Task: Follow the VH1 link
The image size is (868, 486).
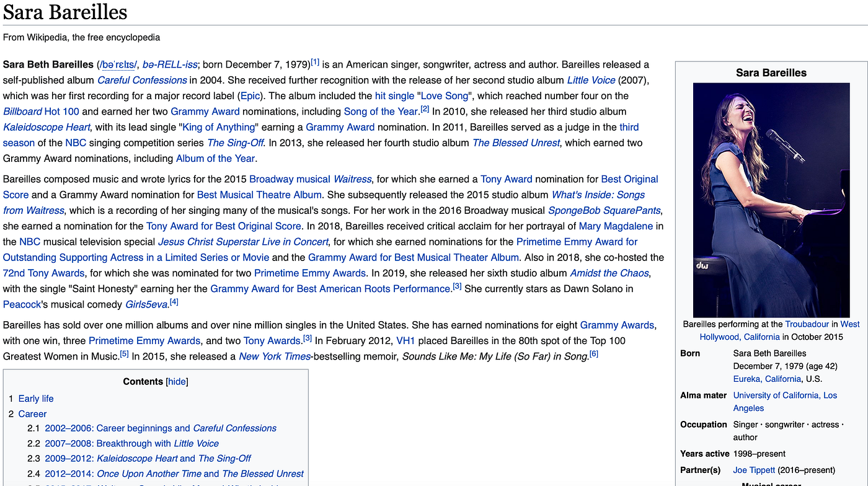Action: coord(405,340)
